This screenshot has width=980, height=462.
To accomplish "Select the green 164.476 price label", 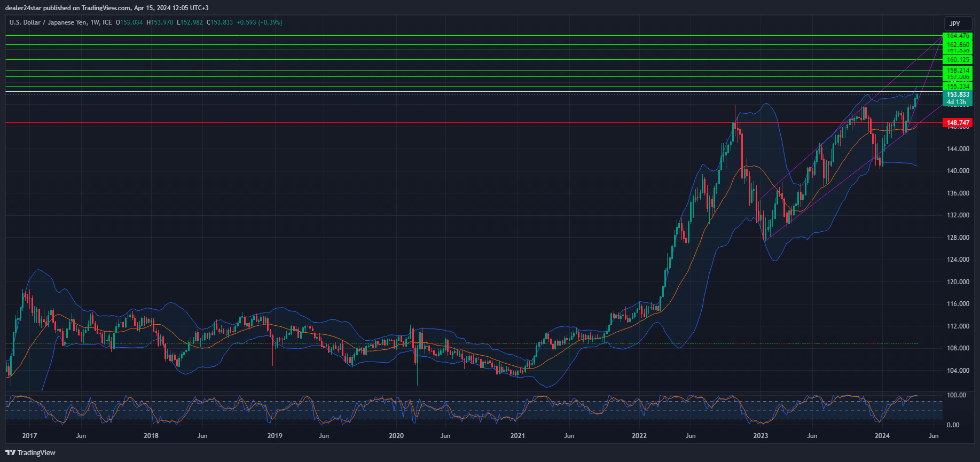I will [x=958, y=36].
